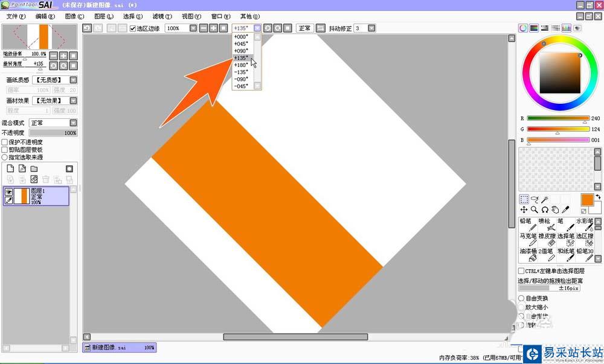Open the 文件 menu
Viewport: 604px width, 364px height.
(x=16, y=16)
